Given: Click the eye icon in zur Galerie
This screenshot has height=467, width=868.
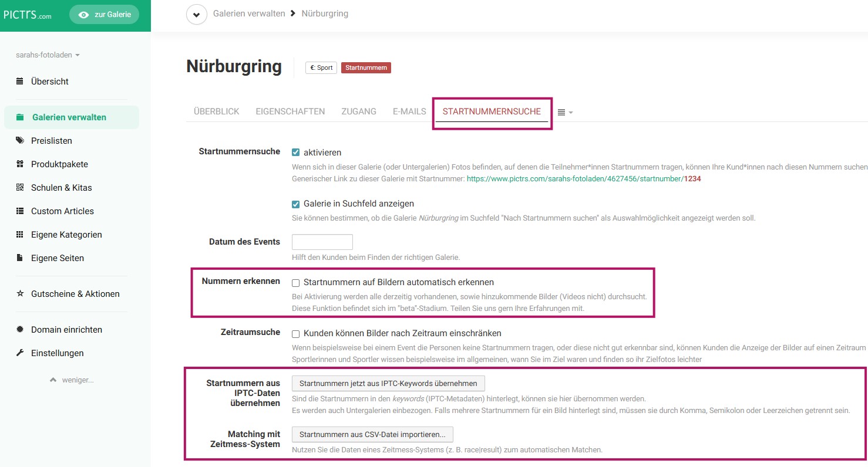Looking at the screenshot, I should point(83,15).
